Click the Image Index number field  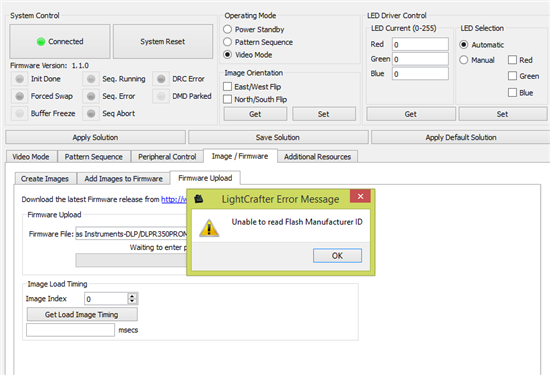pos(106,299)
